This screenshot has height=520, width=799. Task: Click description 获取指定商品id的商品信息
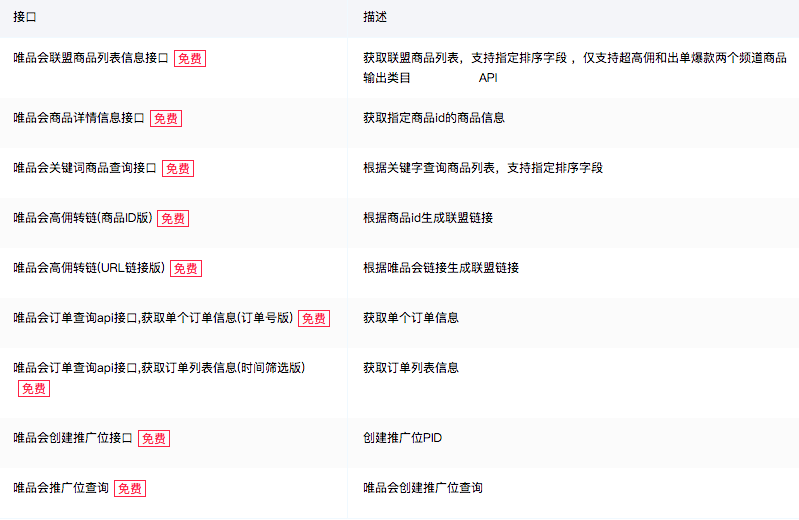pyautogui.click(x=434, y=118)
